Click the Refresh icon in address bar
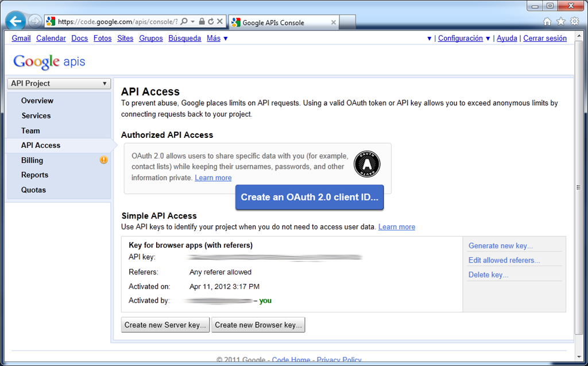The image size is (588, 366). click(211, 21)
